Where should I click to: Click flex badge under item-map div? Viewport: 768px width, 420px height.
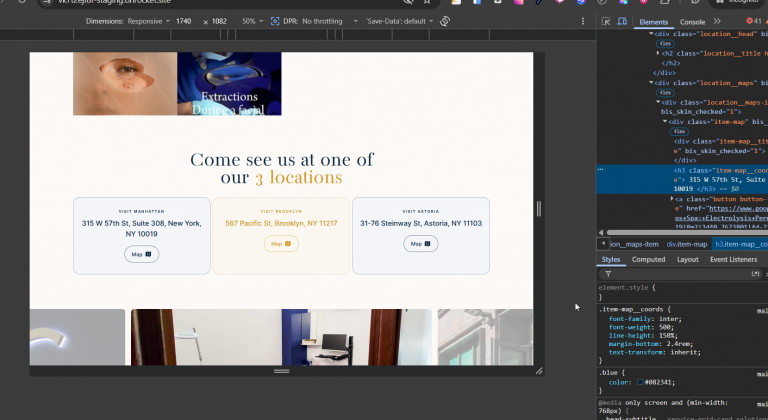click(x=679, y=131)
